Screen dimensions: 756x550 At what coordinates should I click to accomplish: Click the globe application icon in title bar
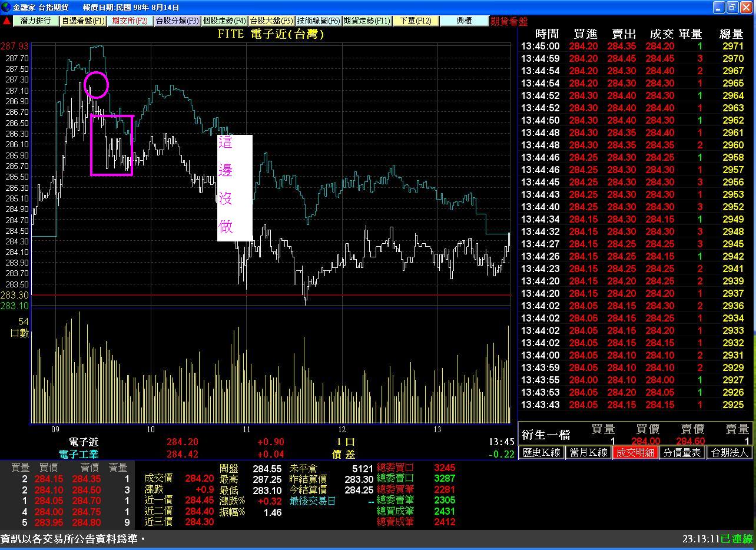tap(6, 7)
